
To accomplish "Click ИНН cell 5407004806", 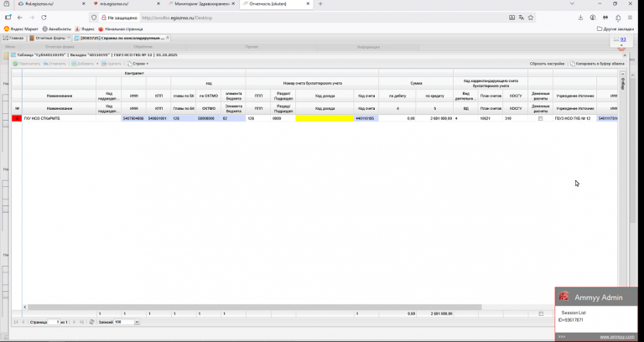I will [133, 118].
